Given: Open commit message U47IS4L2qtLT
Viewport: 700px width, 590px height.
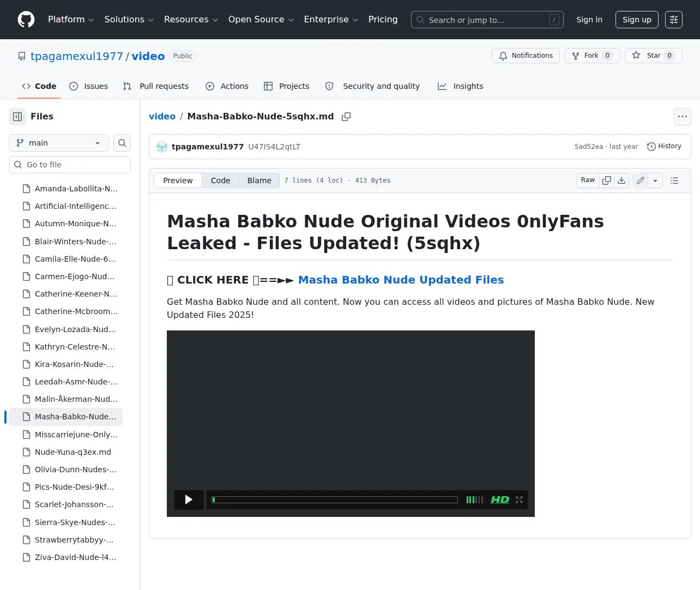Looking at the screenshot, I should 274,147.
